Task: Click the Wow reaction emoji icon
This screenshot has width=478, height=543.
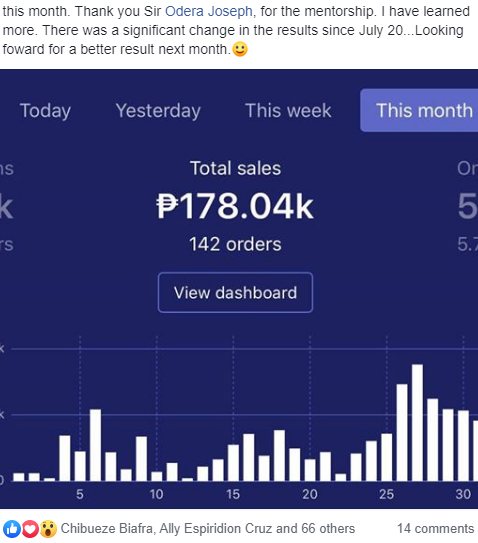Action: (x=48, y=529)
